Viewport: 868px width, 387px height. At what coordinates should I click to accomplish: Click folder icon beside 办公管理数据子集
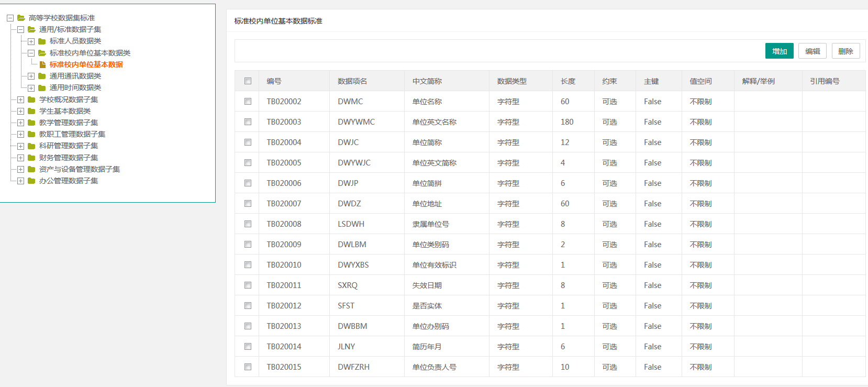click(31, 181)
